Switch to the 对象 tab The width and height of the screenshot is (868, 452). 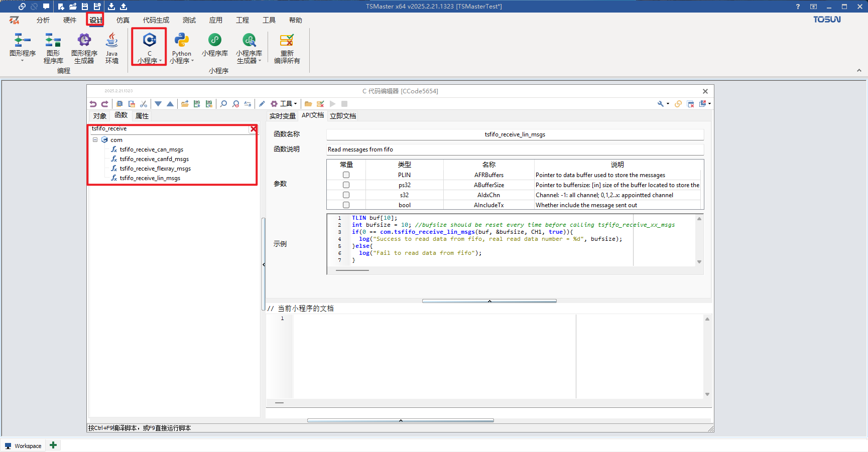100,116
